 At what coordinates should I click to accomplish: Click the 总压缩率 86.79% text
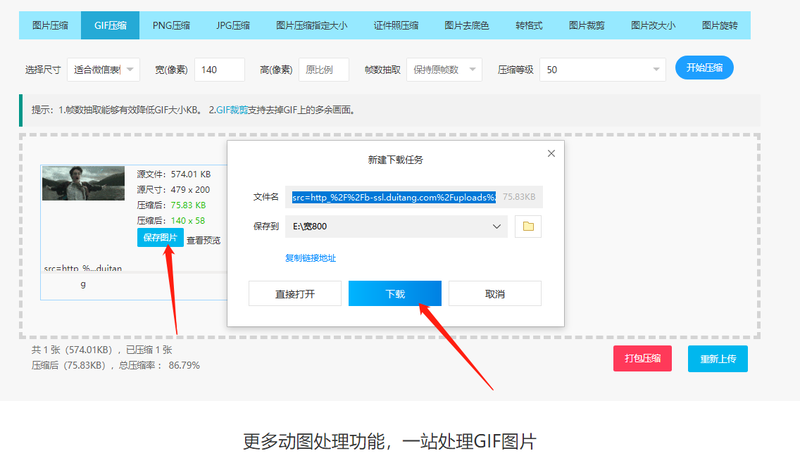(159, 365)
